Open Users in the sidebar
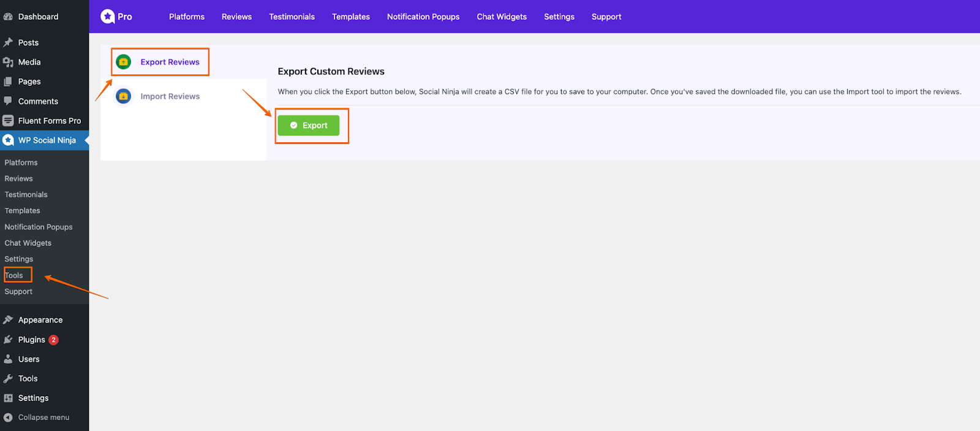The image size is (980, 431). (29, 359)
